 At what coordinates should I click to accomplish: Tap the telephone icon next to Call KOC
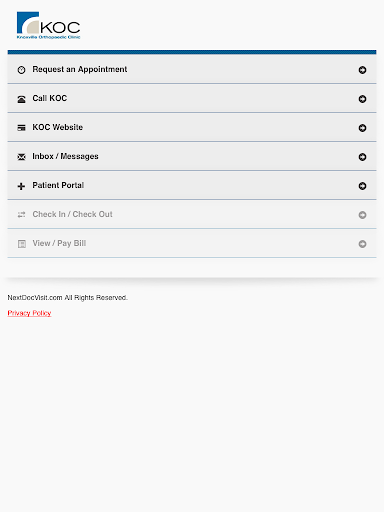click(x=21, y=99)
